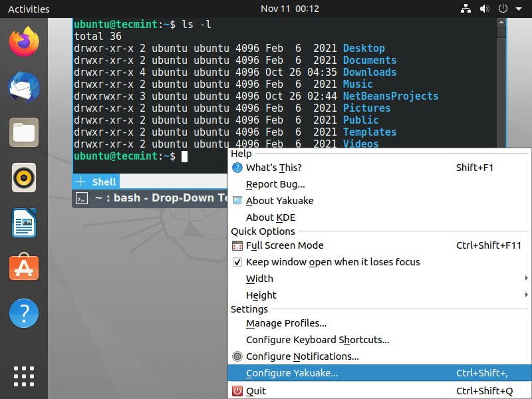Viewport: 532px width, 399px height.
Task: Expand the Width submenu
Action: tap(379, 279)
